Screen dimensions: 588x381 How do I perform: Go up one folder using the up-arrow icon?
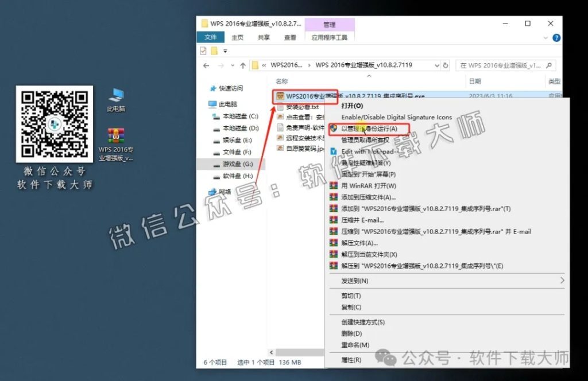click(x=243, y=65)
